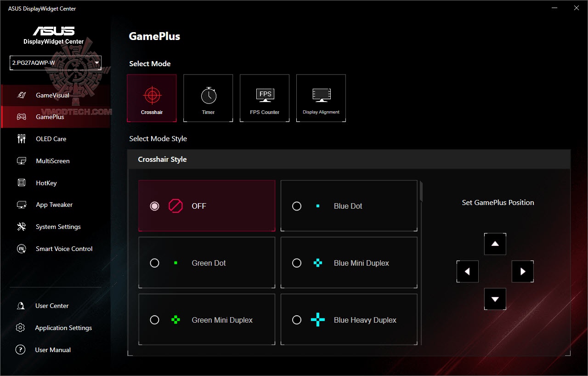The image size is (588, 376).
Task: Click the Smart Voice Control icon
Action: (x=22, y=249)
